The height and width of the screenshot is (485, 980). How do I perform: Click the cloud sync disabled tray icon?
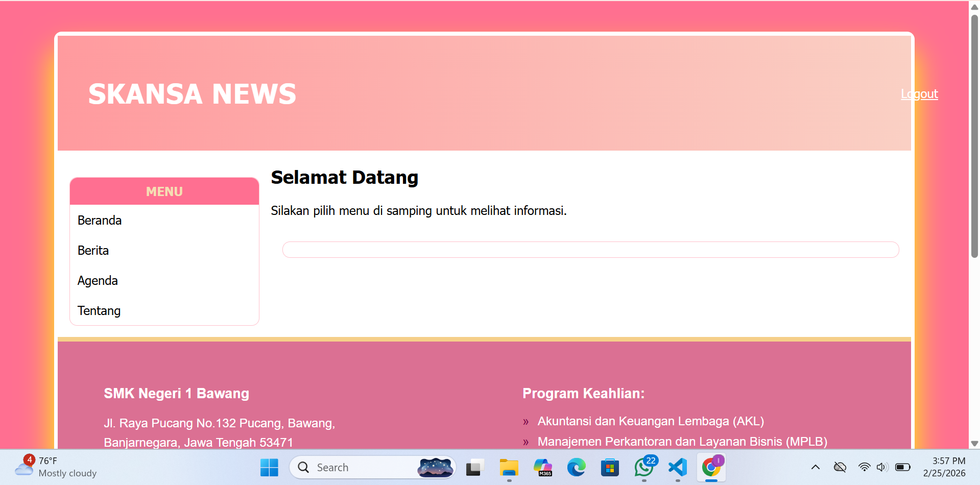coord(840,467)
